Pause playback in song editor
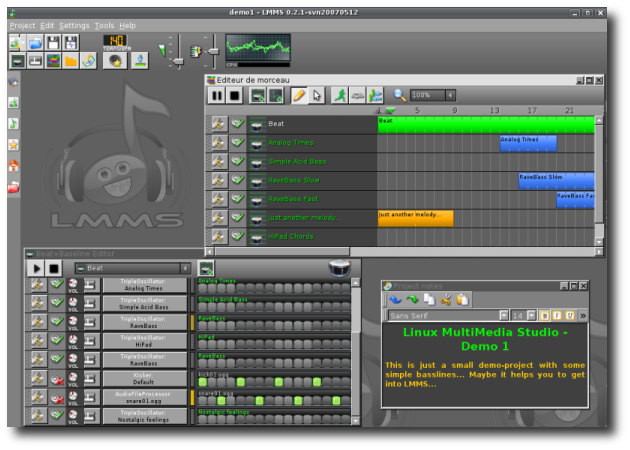Screen dimensions: 630x450 point(217,96)
